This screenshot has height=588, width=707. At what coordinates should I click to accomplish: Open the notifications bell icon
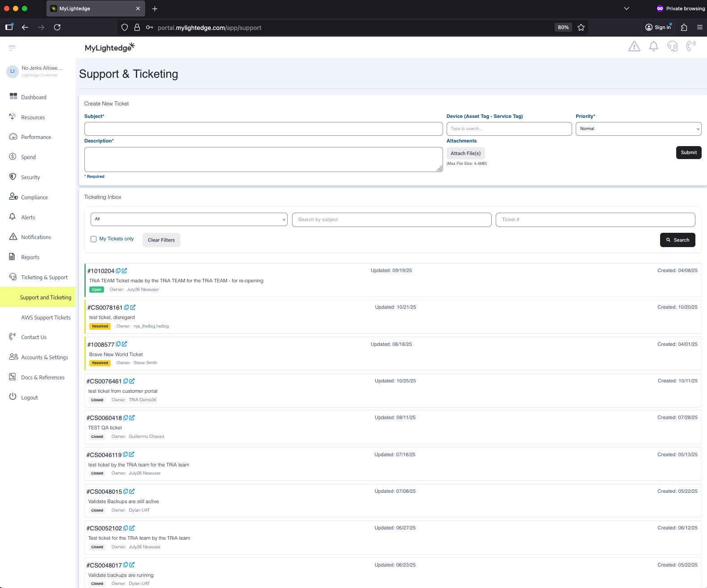pyautogui.click(x=653, y=46)
